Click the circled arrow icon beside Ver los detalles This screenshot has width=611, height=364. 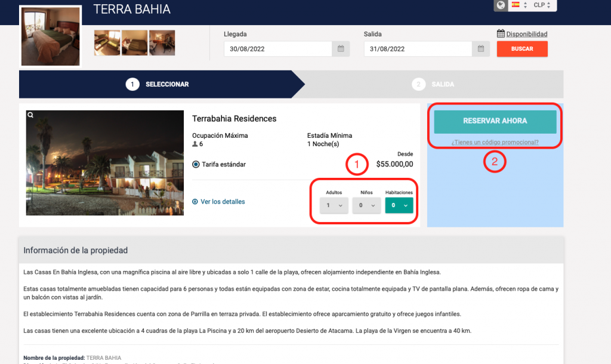click(x=195, y=202)
